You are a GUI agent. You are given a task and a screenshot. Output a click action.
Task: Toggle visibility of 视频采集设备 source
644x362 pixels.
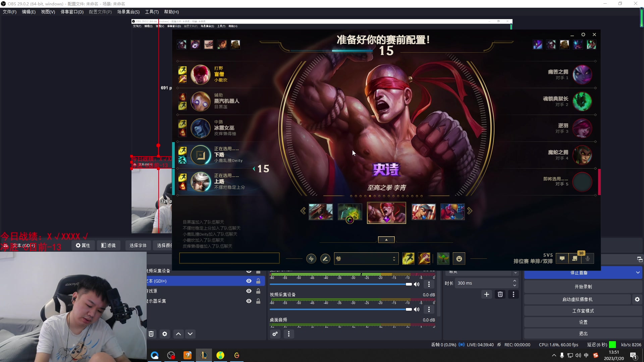pos(249,271)
